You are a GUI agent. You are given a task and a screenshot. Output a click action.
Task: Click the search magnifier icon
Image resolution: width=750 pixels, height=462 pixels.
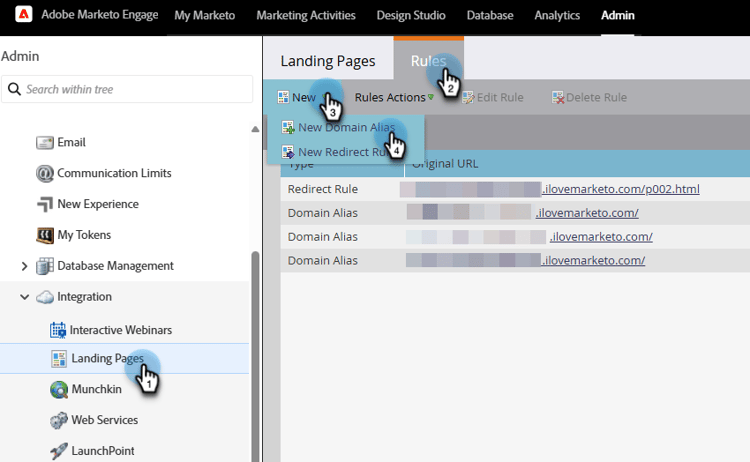click(x=14, y=89)
